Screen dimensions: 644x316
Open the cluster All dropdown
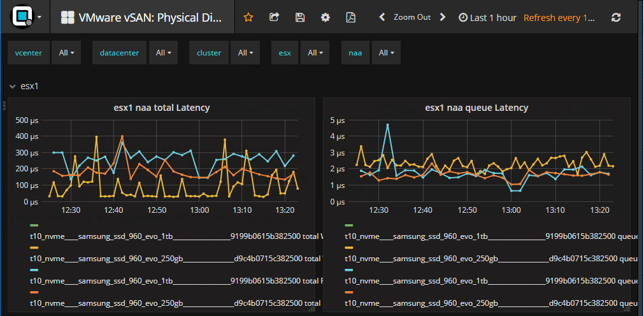tap(245, 53)
